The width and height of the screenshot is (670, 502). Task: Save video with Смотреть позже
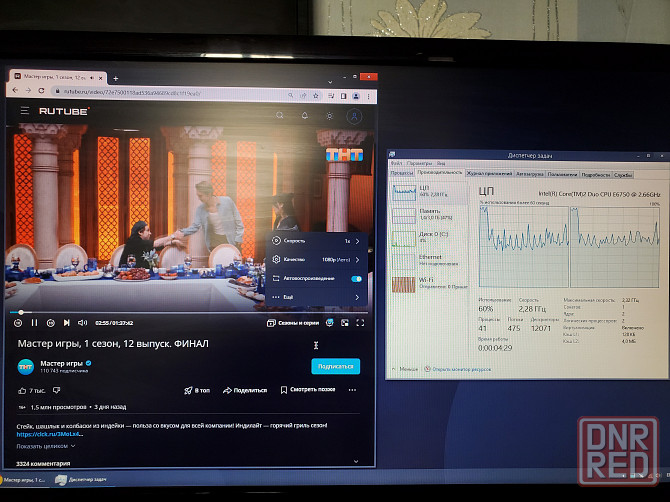click(x=308, y=390)
